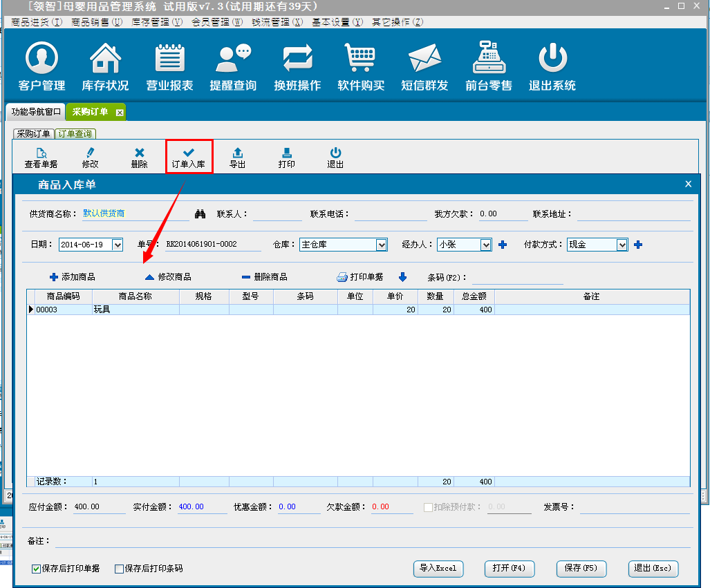
Task: Open the 库存状况 inventory status icon
Action: coord(105,59)
